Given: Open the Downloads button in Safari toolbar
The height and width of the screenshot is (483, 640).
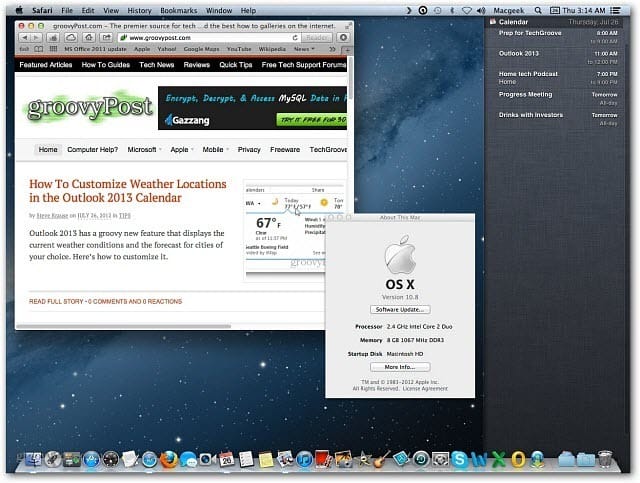Looking at the screenshot, I should pos(344,38).
